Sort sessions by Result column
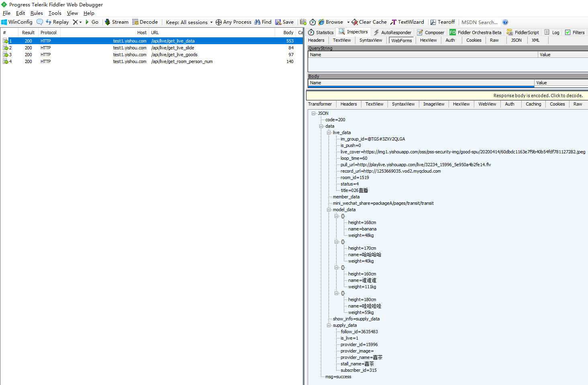588x385 pixels. pyautogui.click(x=28, y=33)
